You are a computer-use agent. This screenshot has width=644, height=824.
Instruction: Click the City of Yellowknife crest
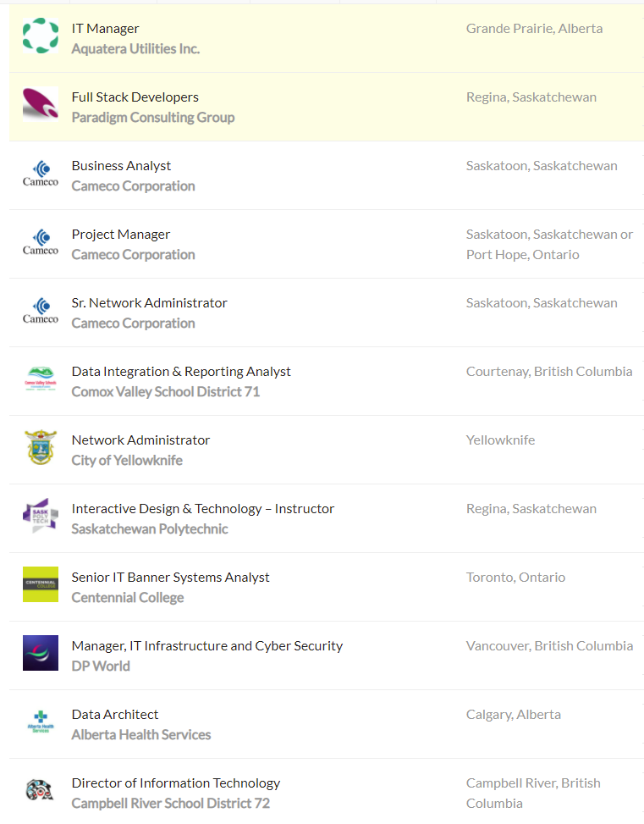click(x=40, y=448)
